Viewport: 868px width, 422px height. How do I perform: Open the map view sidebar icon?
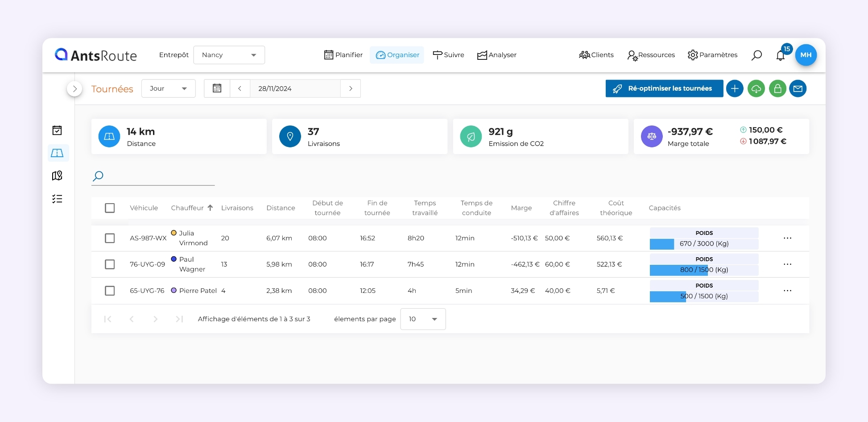tap(57, 175)
